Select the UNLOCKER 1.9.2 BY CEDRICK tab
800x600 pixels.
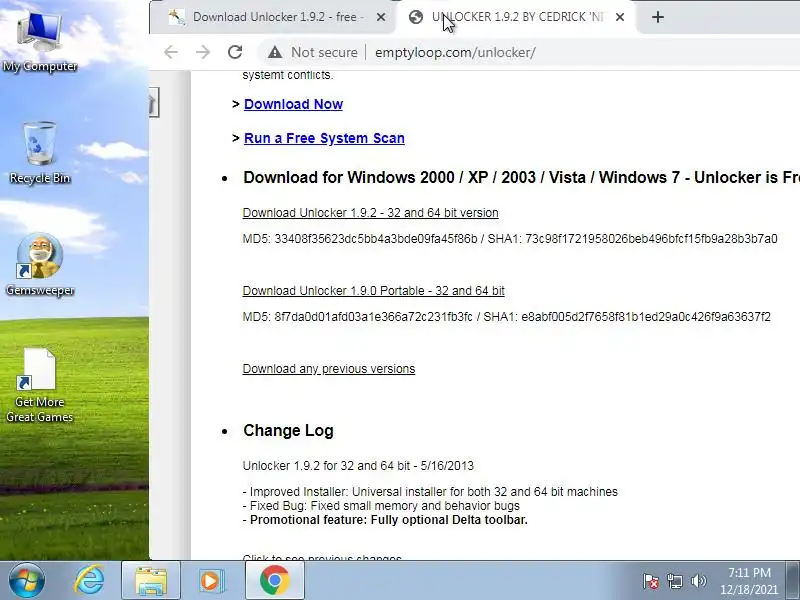click(516, 17)
